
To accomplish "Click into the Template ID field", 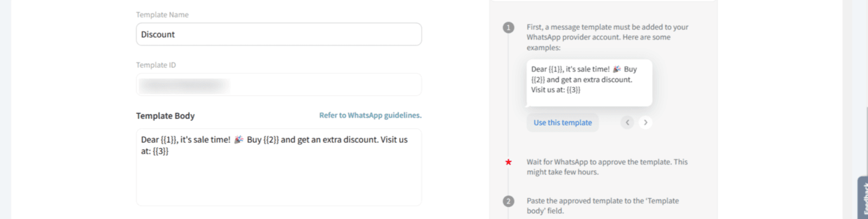I will pyautogui.click(x=279, y=85).
